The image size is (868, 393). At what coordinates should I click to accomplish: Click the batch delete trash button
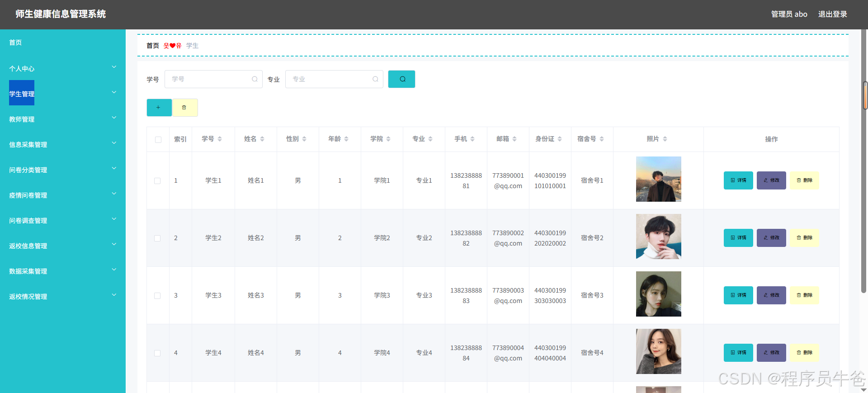[184, 108]
